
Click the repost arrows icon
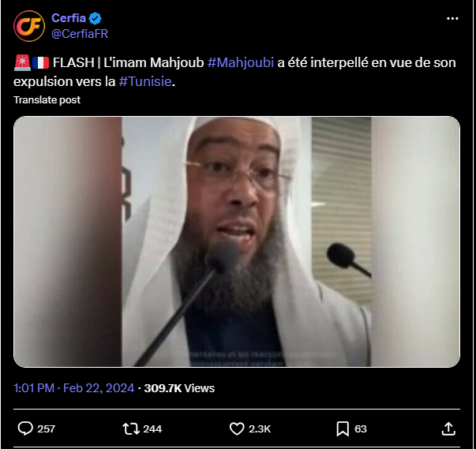[x=131, y=429]
